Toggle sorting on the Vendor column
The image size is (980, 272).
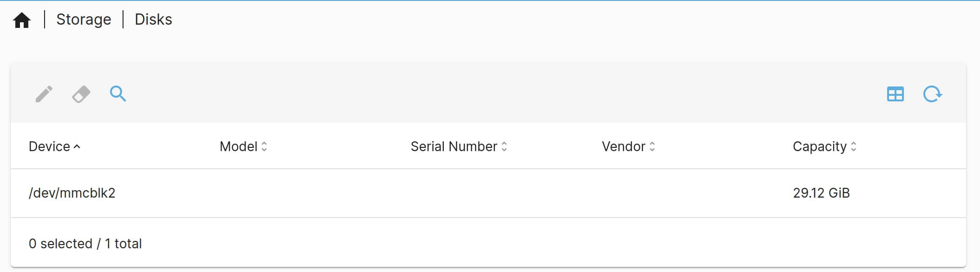click(653, 146)
